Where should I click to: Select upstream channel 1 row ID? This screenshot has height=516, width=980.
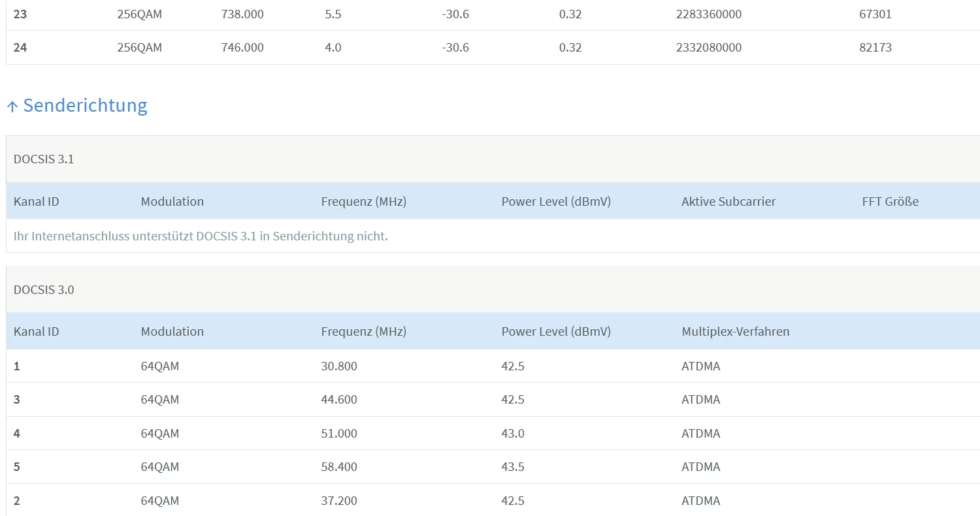[17, 366]
